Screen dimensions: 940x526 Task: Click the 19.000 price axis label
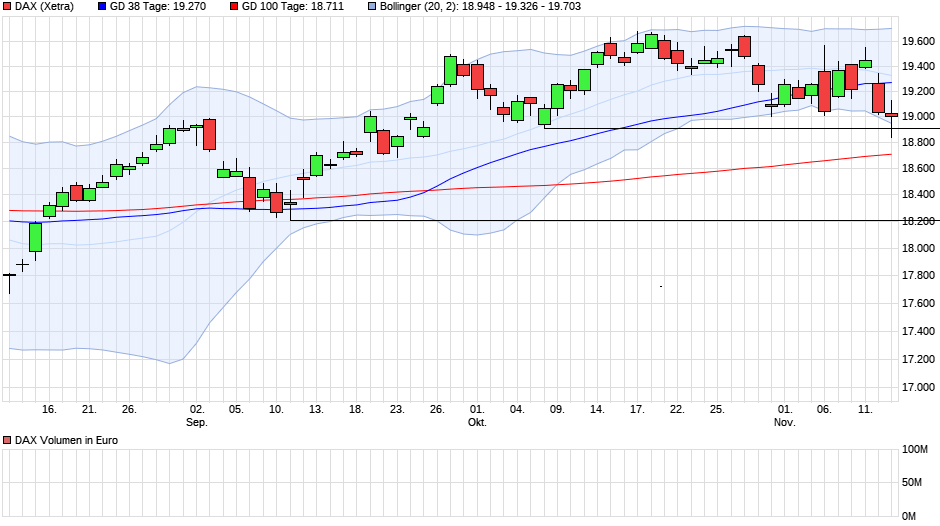pos(918,116)
